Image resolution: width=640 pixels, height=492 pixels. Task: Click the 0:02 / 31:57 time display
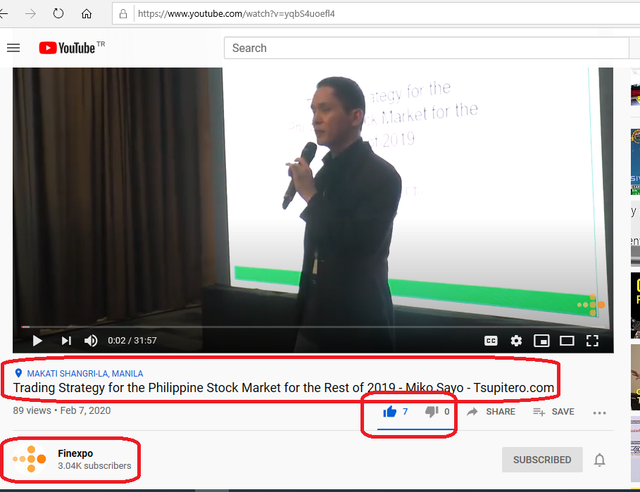tap(132, 340)
